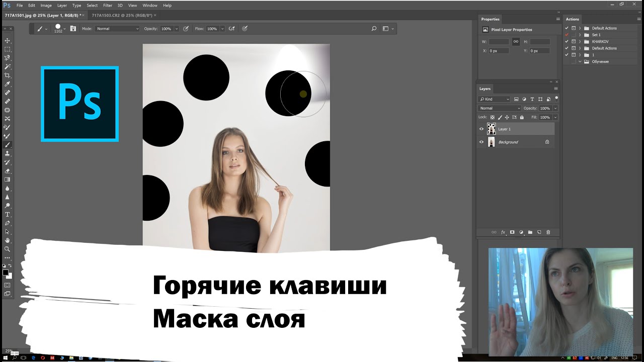Create a new group with the folder icon

pos(530,232)
